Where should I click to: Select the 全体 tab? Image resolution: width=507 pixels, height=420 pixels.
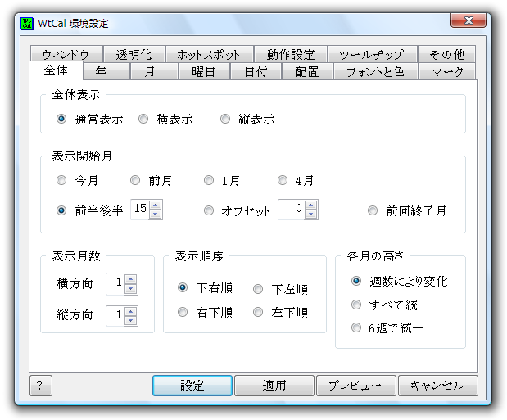[56, 70]
